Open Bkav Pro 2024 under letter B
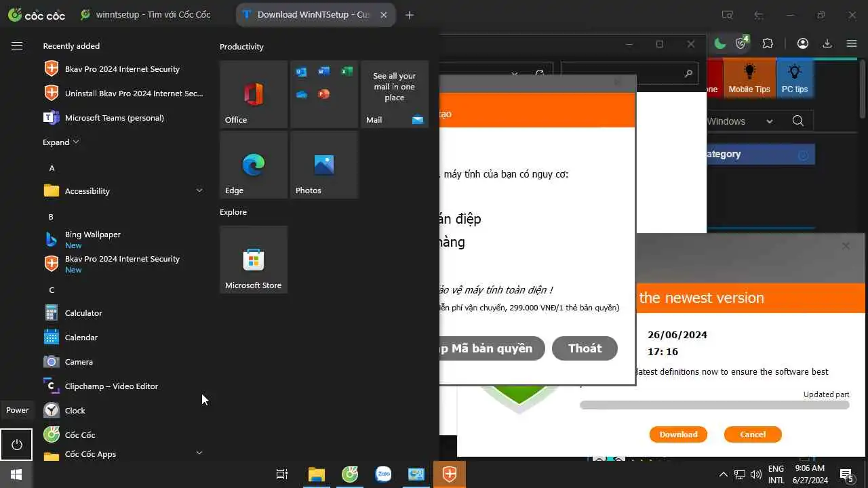 pos(122,264)
